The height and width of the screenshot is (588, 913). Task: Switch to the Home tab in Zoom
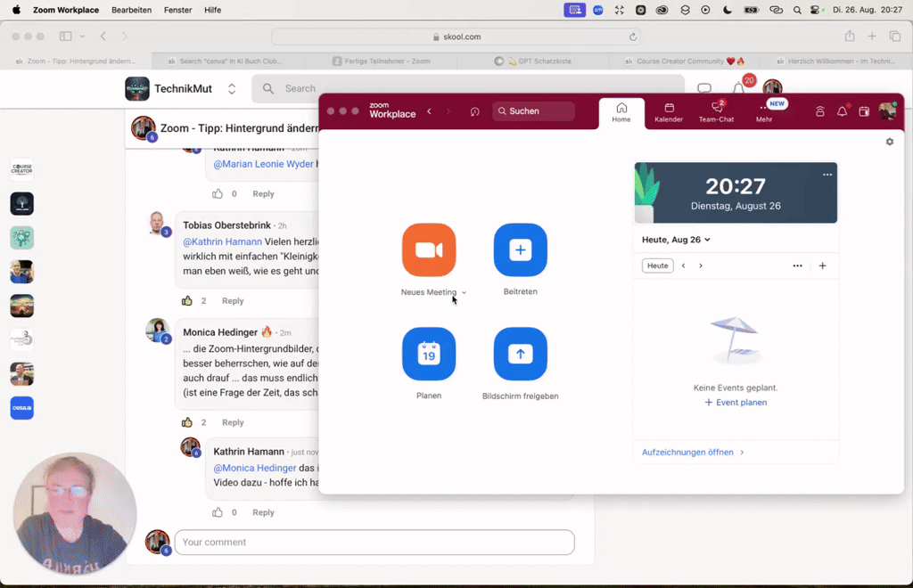point(621,112)
